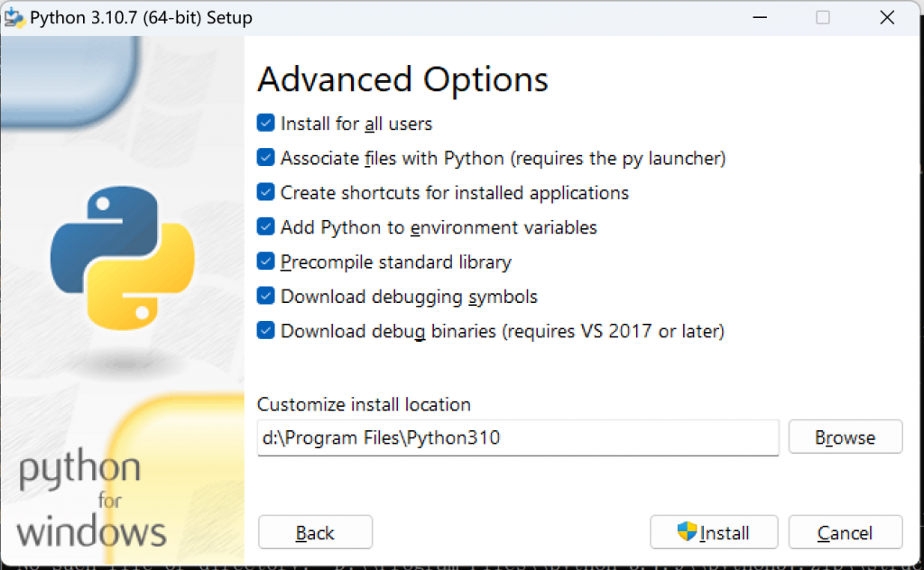The width and height of the screenshot is (924, 570).
Task: Click the Python logo in the sidebar
Action: [x=123, y=256]
